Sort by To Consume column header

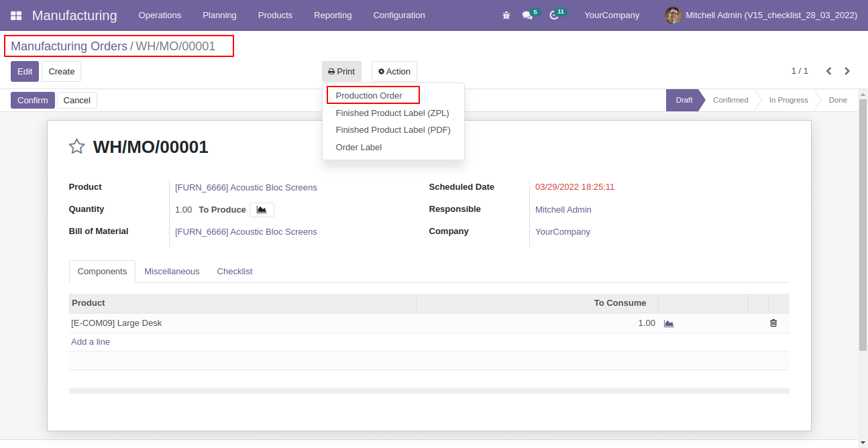[537, 303]
